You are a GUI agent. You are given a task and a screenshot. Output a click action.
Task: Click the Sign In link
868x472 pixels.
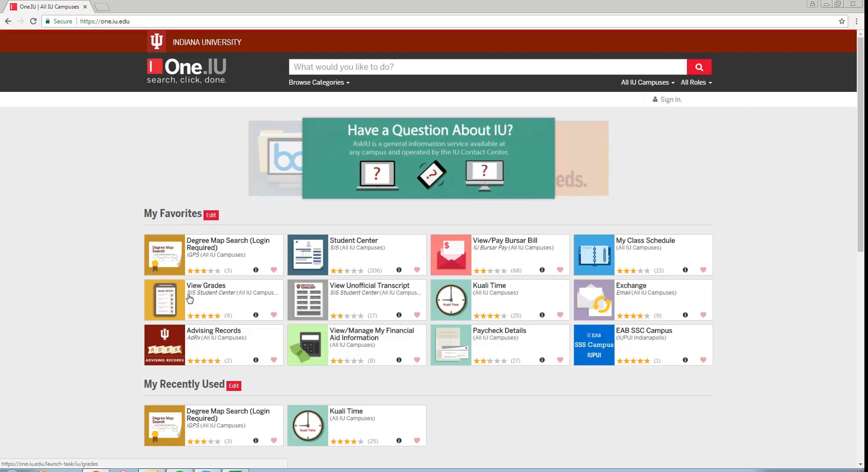coord(667,99)
